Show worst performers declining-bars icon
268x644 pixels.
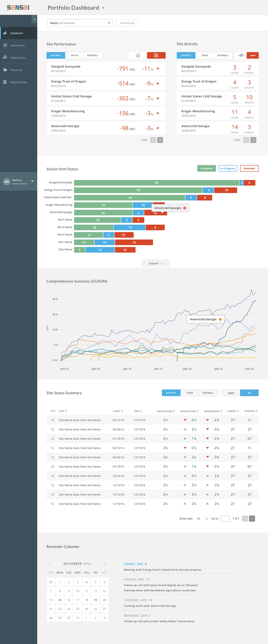click(x=156, y=56)
